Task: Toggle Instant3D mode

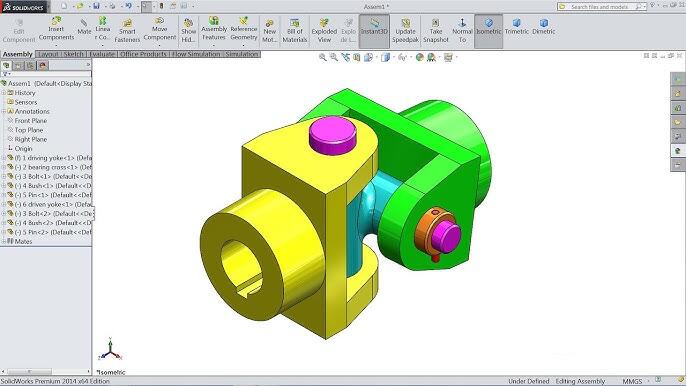Action: click(x=374, y=31)
